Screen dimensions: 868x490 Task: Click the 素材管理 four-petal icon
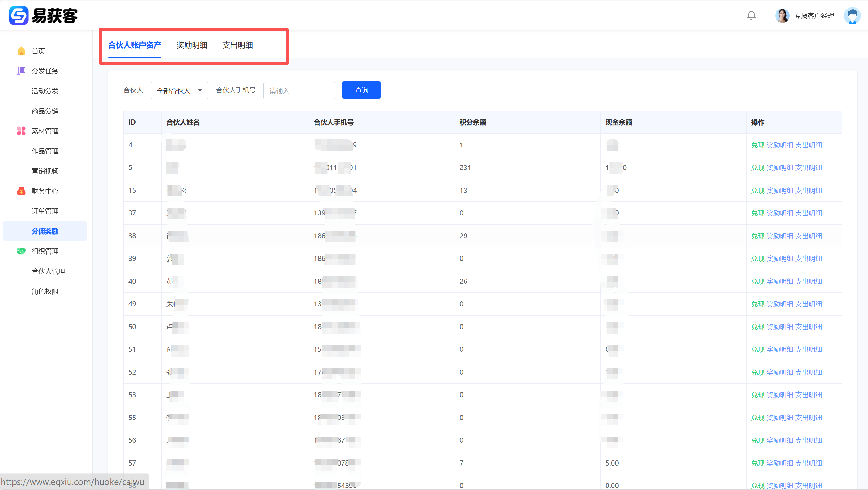coord(21,131)
